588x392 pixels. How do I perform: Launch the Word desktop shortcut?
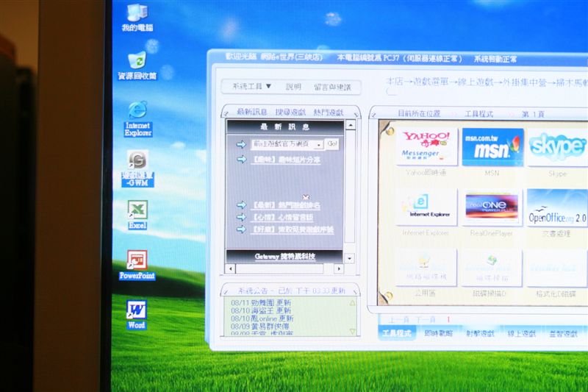pyautogui.click(x=137, y=315)
